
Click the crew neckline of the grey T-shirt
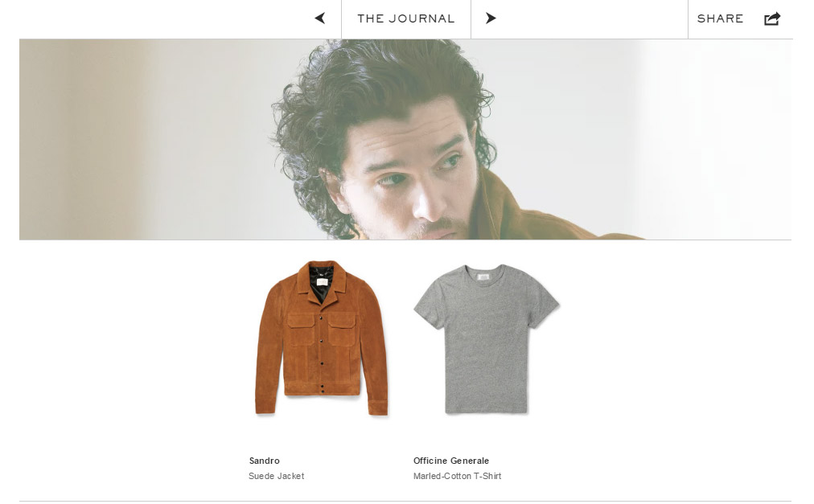pyautogui.click(x=484, y=273)
